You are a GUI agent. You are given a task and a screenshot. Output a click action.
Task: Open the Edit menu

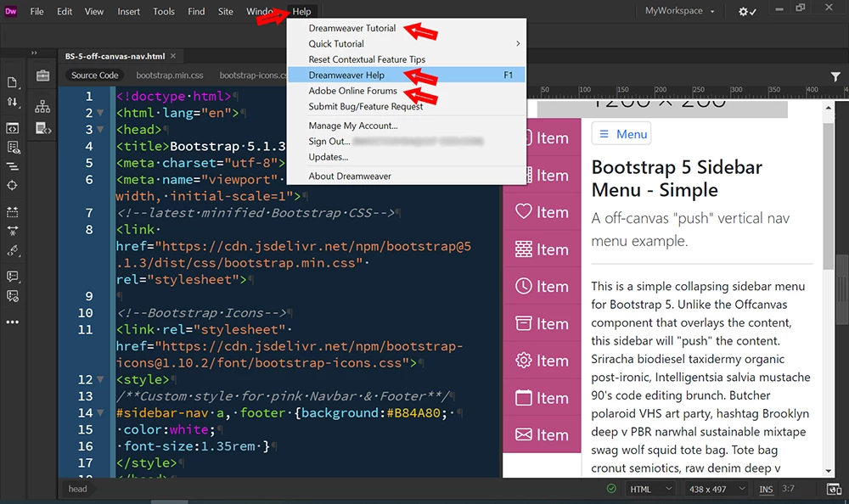(x=65, y=11)
